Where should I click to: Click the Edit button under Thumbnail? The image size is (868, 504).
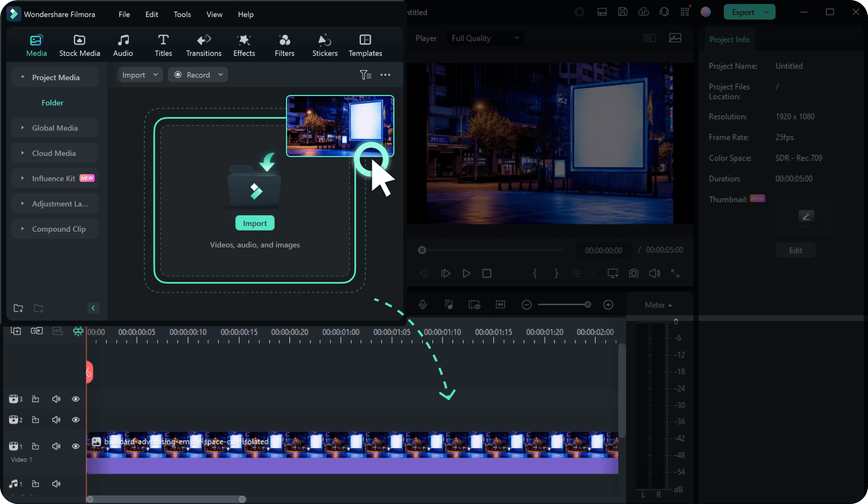(796, 250)
